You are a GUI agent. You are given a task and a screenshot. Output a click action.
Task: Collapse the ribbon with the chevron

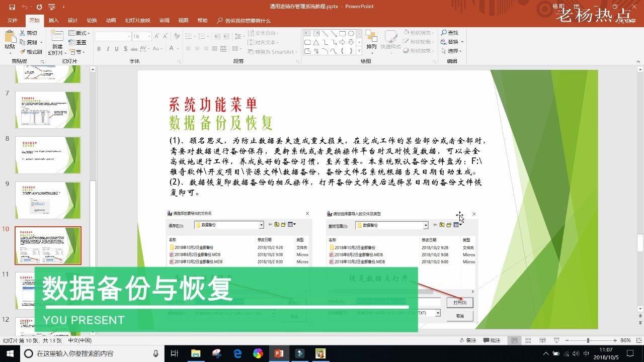[637, 61]
